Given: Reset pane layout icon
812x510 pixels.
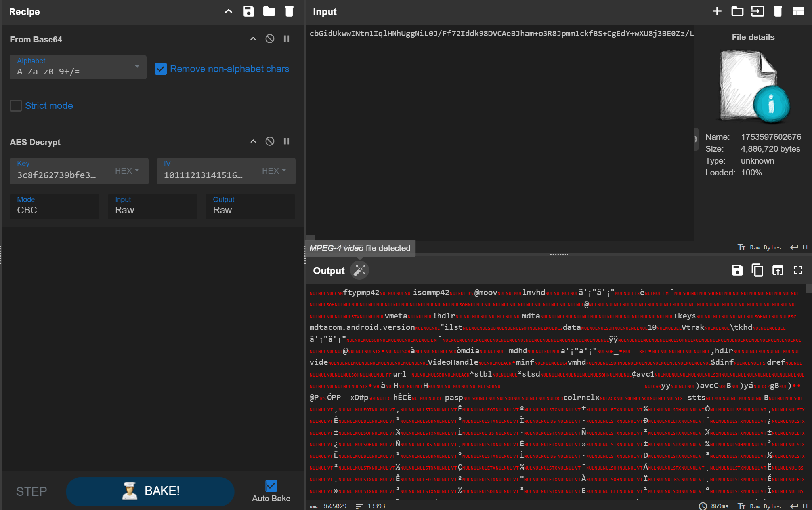Looking at the screenshot, I should [798, 11].
